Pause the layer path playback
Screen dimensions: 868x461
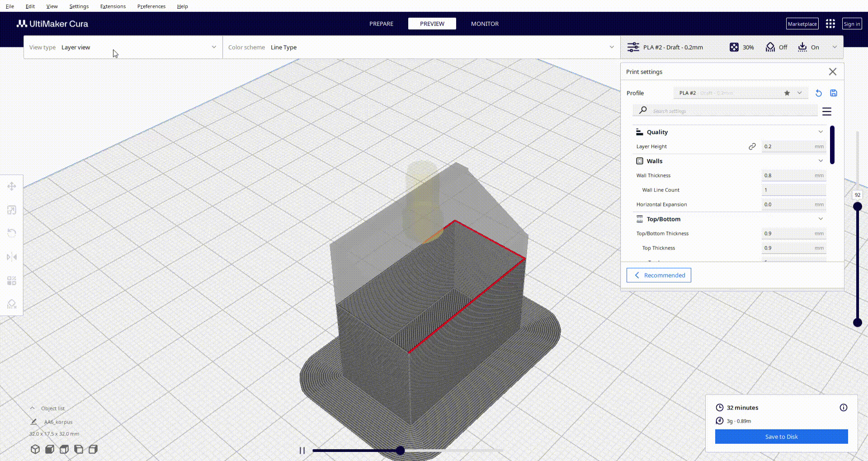(x=302, y=450)
